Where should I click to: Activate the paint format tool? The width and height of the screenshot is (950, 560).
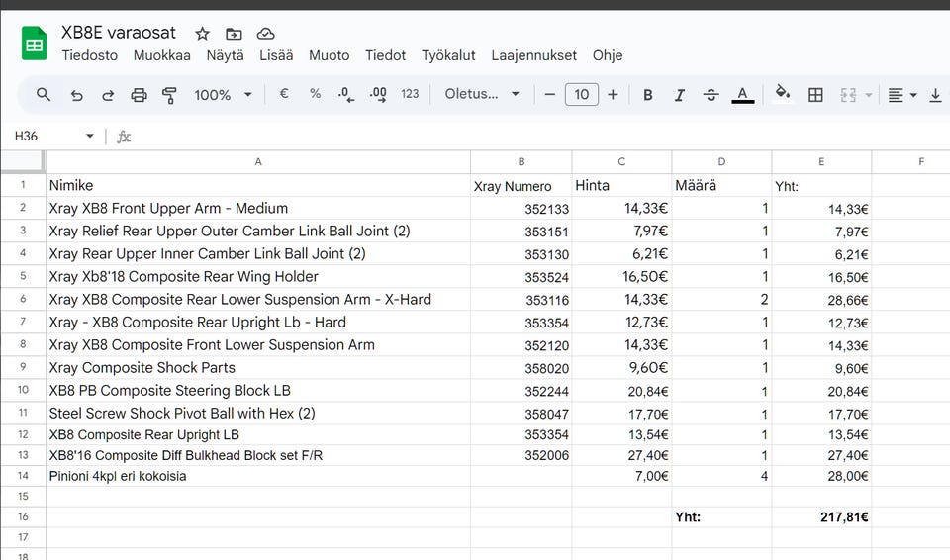pos(169,95)
